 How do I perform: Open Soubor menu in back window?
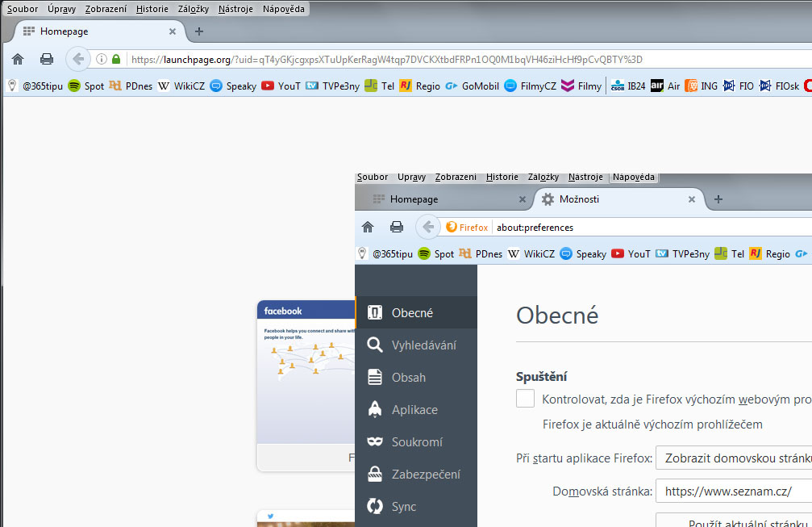point(23,9)
